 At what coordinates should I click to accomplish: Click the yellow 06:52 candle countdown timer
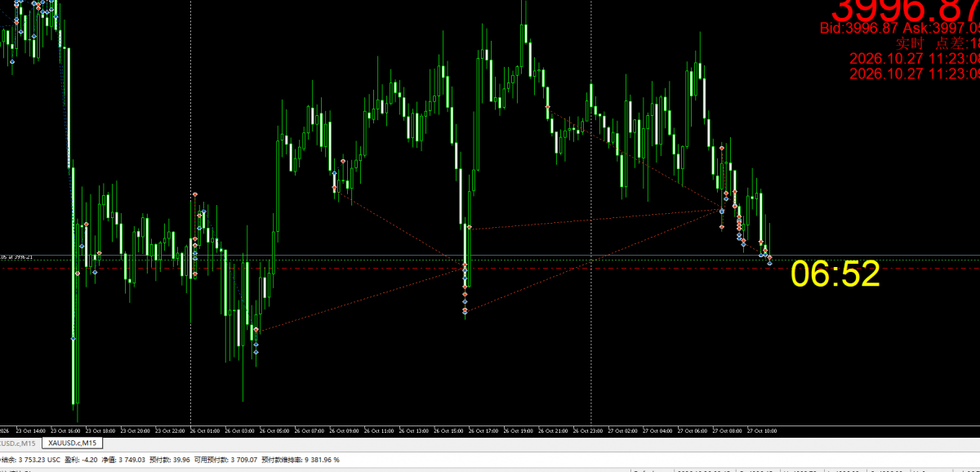pos(835,274)
